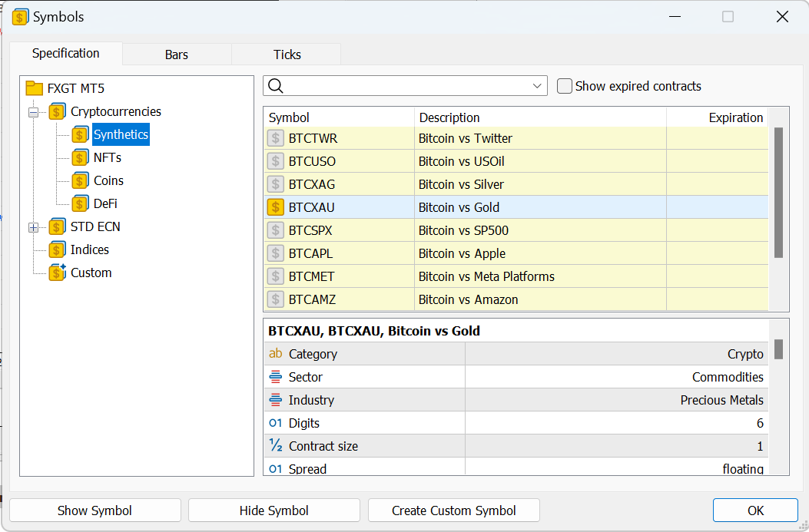Image resolution: width=809 pixels, height=532 pixels.
Task: Click the DeFi group icon in tree
Action: pyautogui.click(x=80, y=203)
